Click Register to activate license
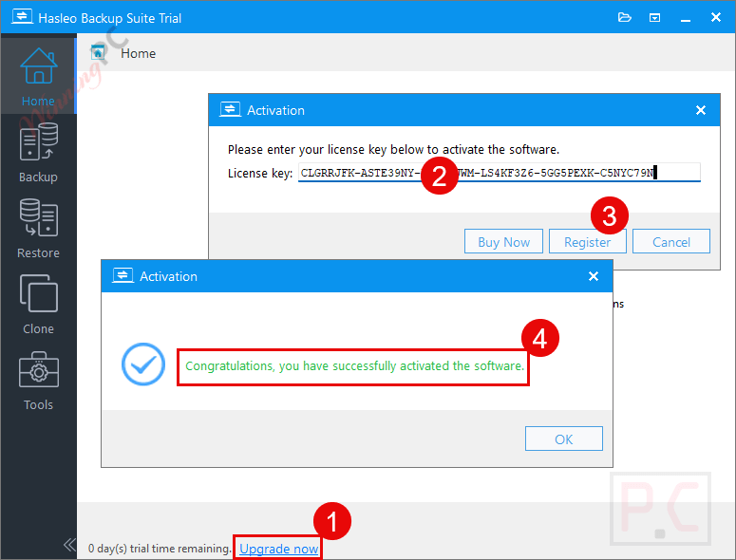736x560 pixels. [x=587, y=241]
